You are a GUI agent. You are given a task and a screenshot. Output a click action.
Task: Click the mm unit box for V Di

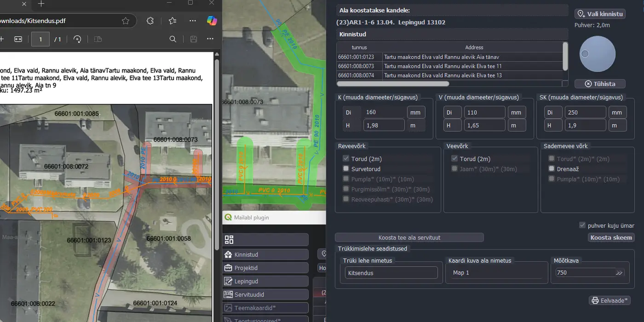click(517, 113)
